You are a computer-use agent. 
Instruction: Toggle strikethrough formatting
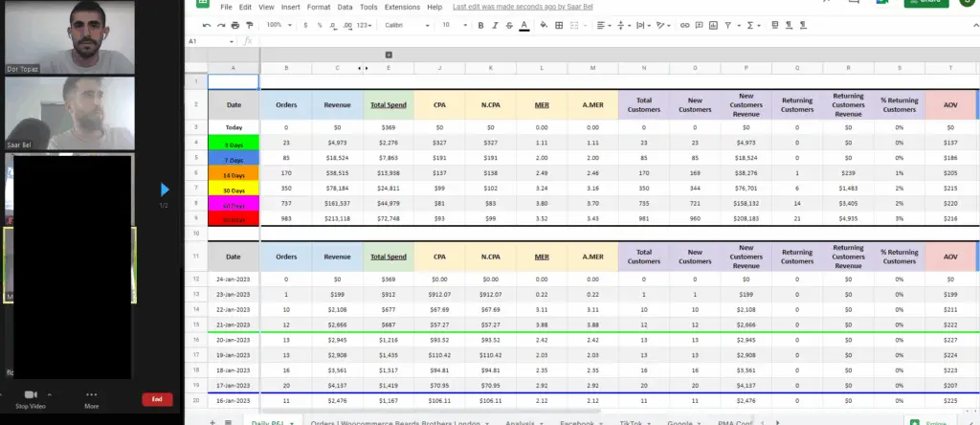(509, 25)
